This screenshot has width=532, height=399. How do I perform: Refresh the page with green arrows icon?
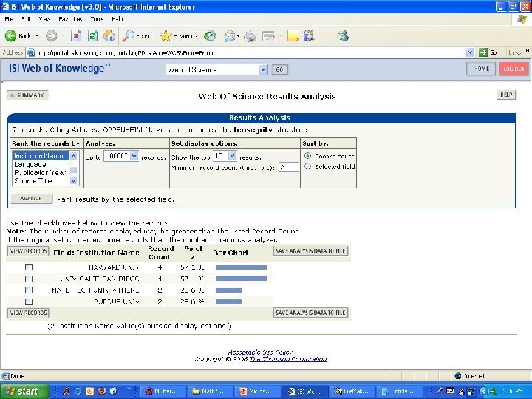point(92,35)
